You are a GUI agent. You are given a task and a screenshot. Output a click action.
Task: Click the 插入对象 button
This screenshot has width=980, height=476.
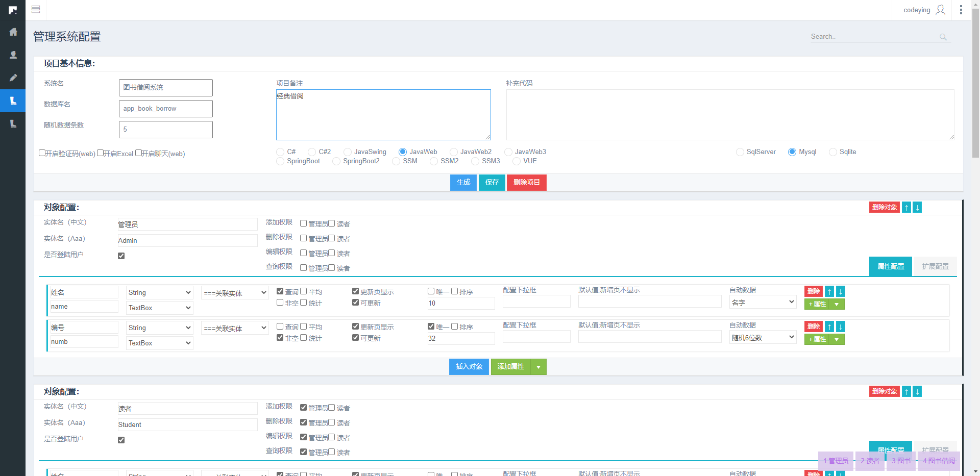pyautogui.click(x=469, y=367)
